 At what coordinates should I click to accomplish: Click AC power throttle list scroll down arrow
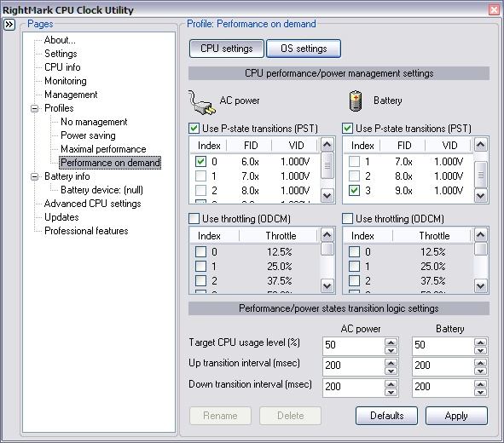coord(327,285)
